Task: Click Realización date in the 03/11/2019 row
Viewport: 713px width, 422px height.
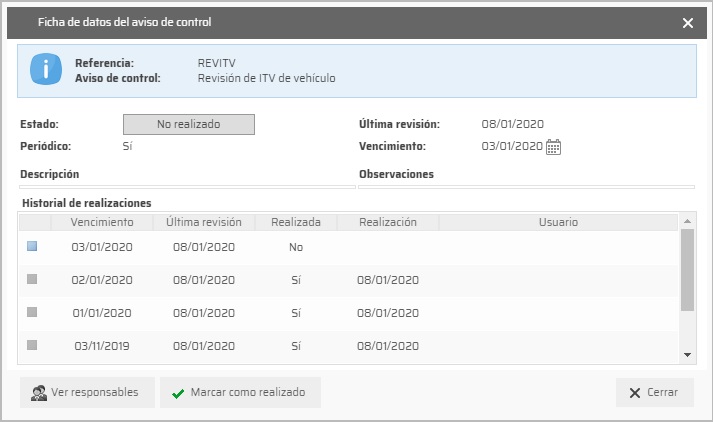Action: (x=388, y=346)
